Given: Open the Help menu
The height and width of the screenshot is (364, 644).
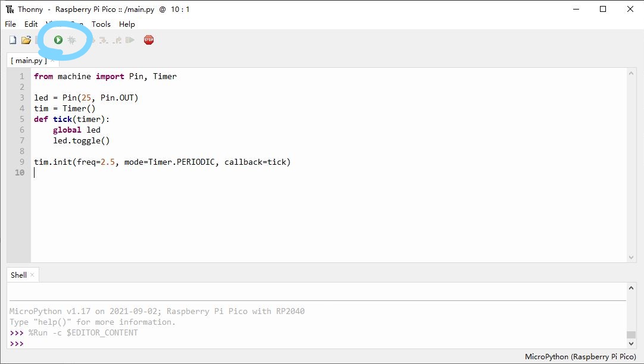Looking at the screenshot, I should point(127,24).
